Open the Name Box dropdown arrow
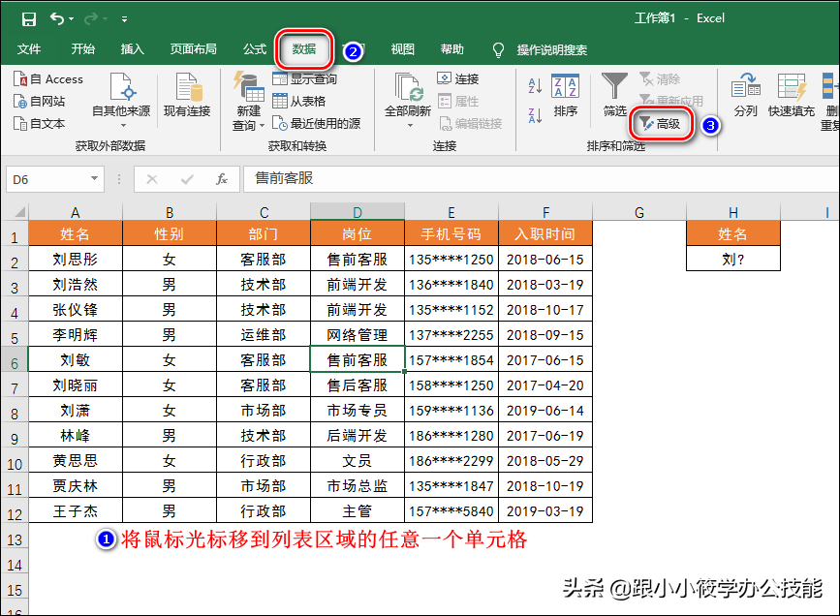The width and height of the screenshot is (840, 616). coord(94,180)
